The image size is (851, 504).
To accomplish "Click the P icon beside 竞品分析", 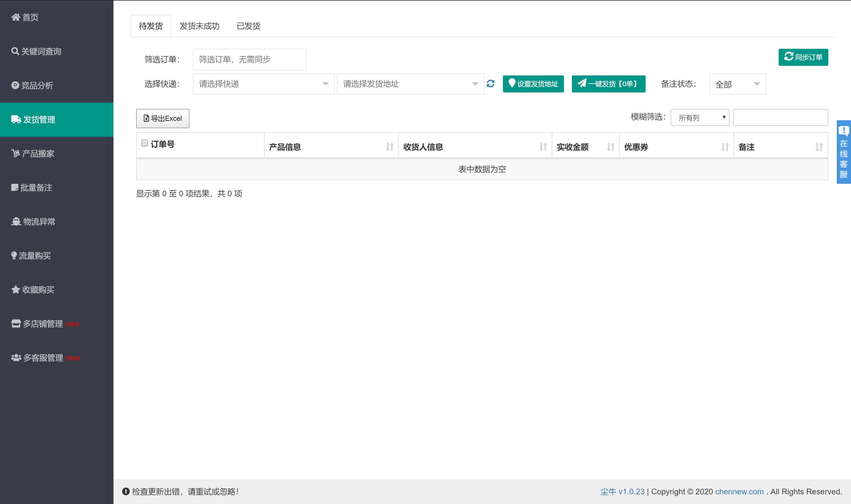I will [x=15, y=85].
